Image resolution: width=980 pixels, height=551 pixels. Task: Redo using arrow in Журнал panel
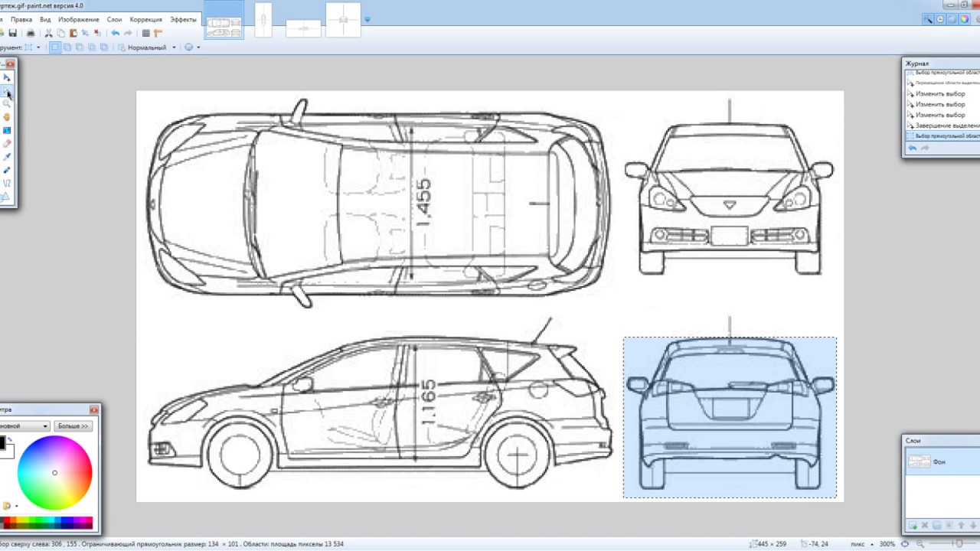pyautogui.click(x=925, y=148)
